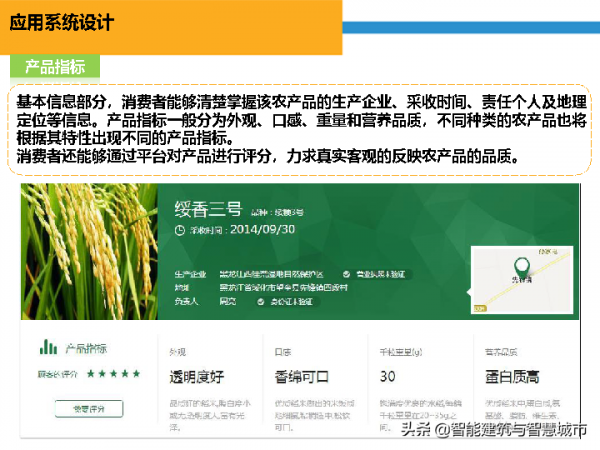Viewport: 600px width, 450px height.
Task: Click the harvest date 2014/09/30
Action: (x=262, y=229)
